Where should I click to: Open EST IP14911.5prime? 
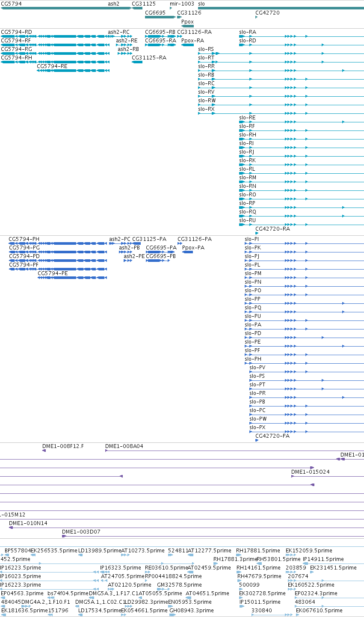point(323,559)
